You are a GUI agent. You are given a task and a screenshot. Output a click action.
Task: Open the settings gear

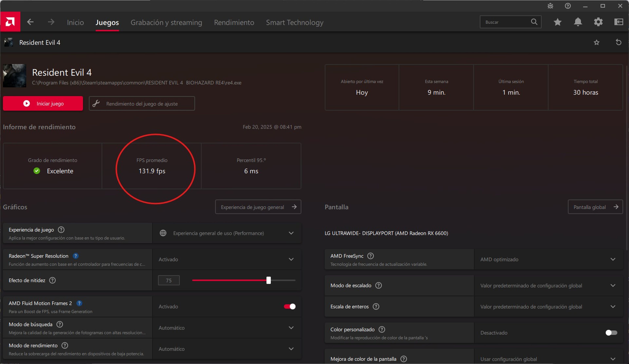[598, 22]
